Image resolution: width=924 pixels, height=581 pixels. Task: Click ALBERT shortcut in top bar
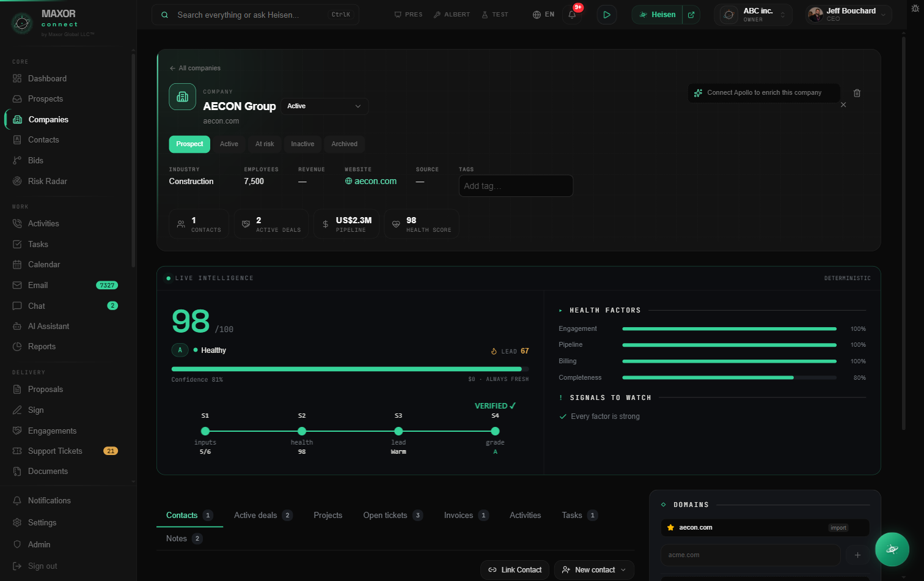[452, 14]
